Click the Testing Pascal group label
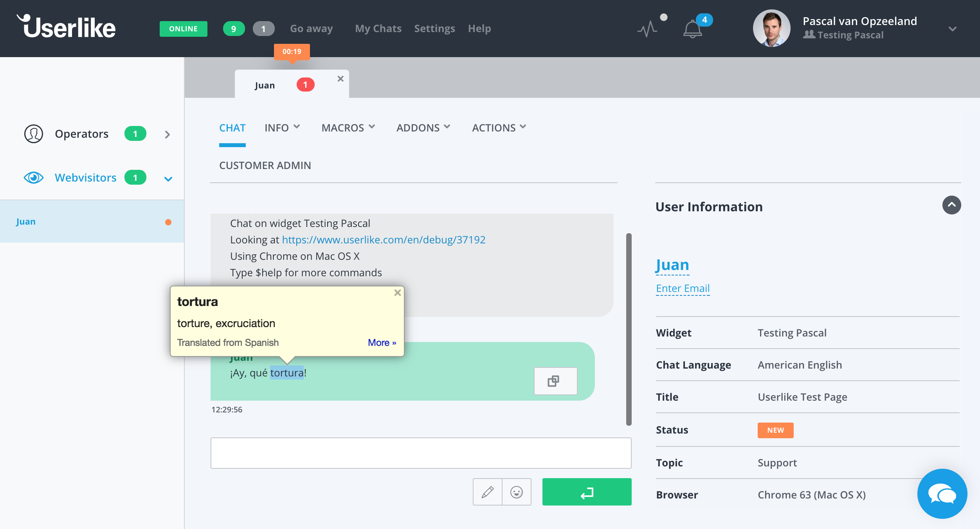This screenshot has width=980, height=529. coord(850,35)
